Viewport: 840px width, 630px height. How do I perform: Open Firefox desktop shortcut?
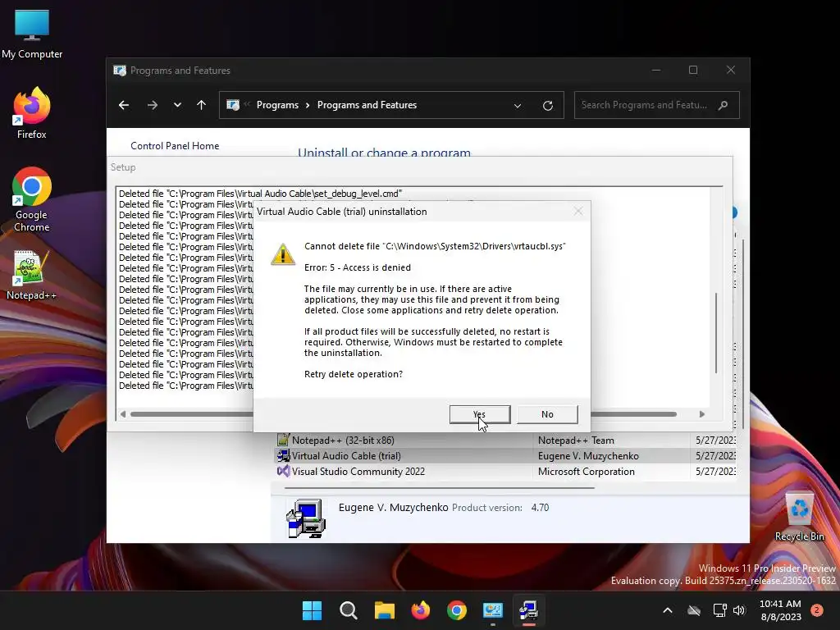[32, 113]
